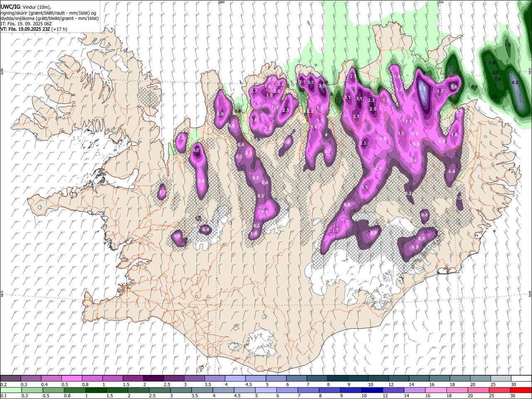
Task: Click the 0.1 label in the bottom legend row
Action: [3, 396]
